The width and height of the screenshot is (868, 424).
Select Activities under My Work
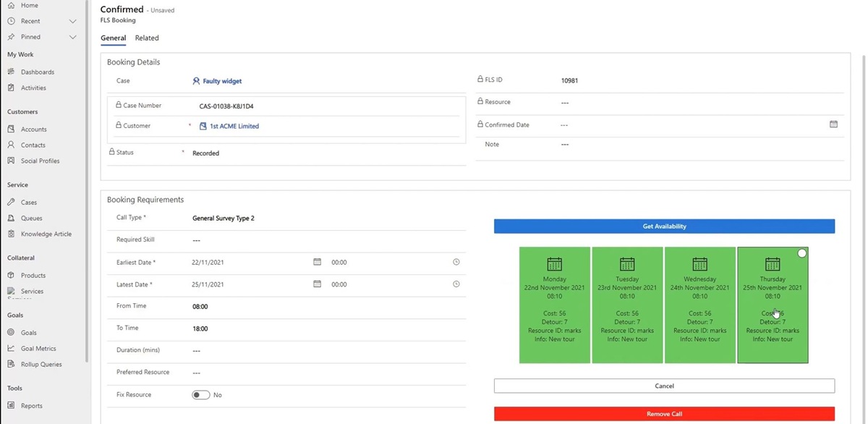click(34, 88)
